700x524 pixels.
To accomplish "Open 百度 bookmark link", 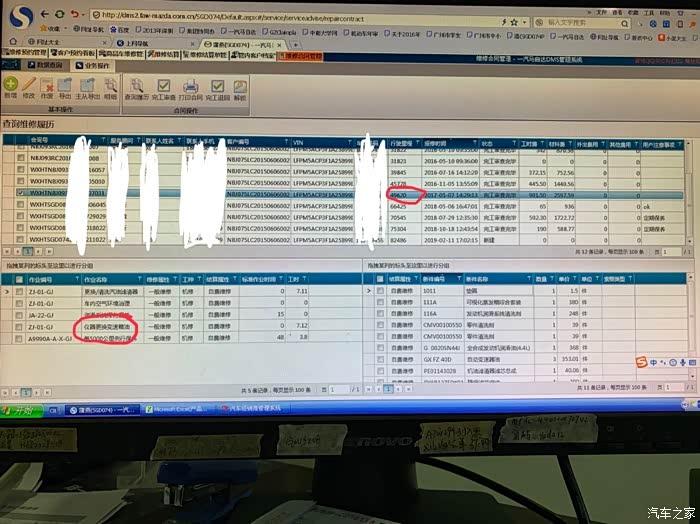I will click(120, 29).
